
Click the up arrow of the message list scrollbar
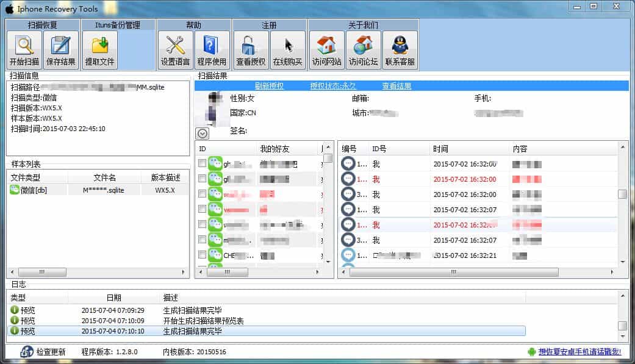tap(622, 147)
